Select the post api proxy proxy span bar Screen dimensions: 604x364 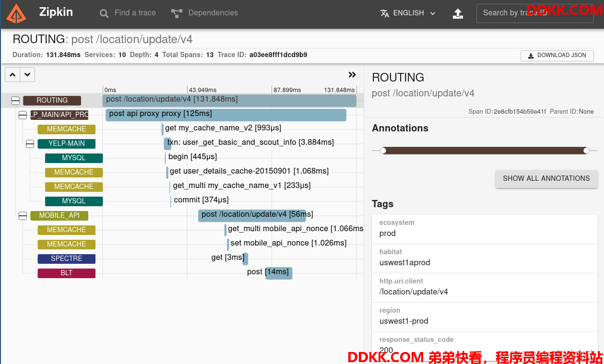[x=226, y=115]
